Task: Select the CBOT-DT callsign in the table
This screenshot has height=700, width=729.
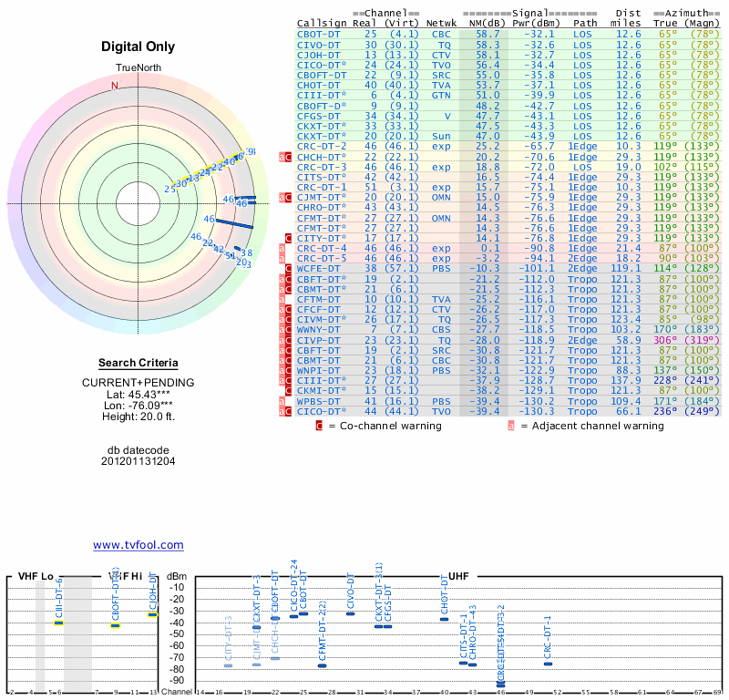Action: click(x=319, y=33)
